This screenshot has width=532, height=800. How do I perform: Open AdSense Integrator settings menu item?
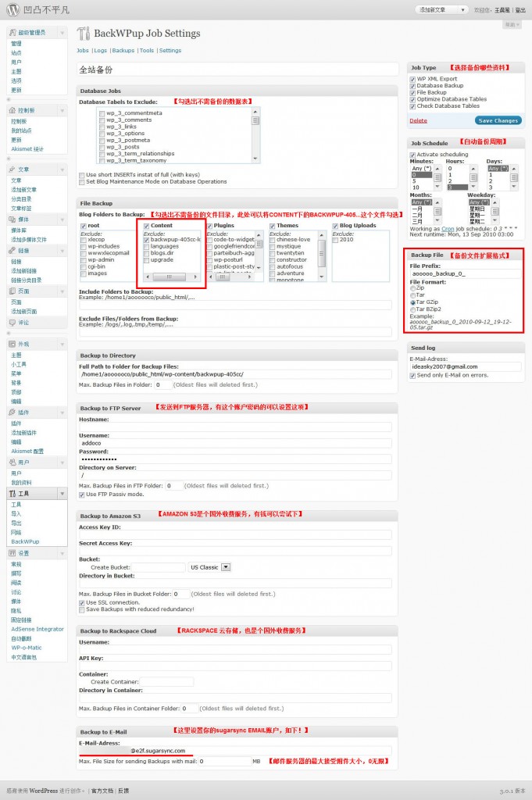(37, 630)
